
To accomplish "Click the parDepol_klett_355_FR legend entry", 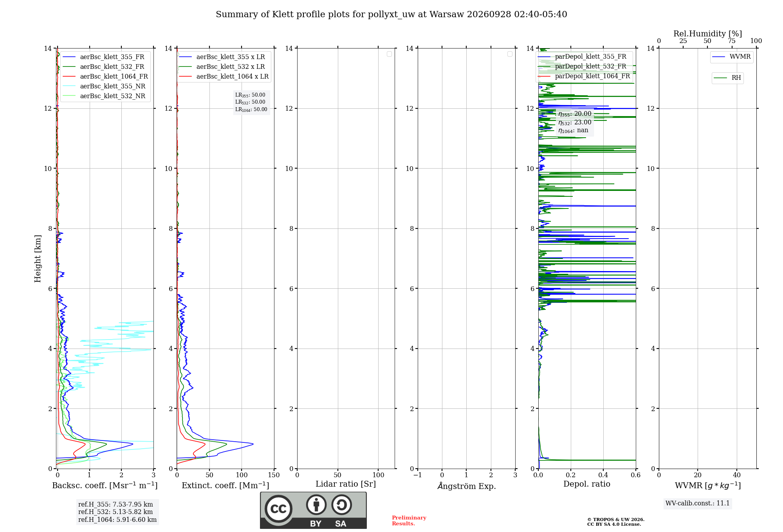I will [x=582, y=56].
